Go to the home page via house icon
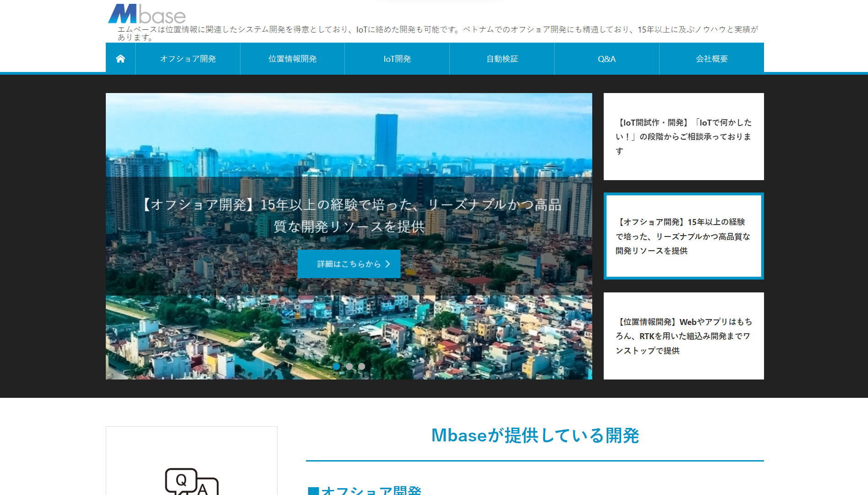The width and height of the screenshot is (868, 495). pos(120,59)
